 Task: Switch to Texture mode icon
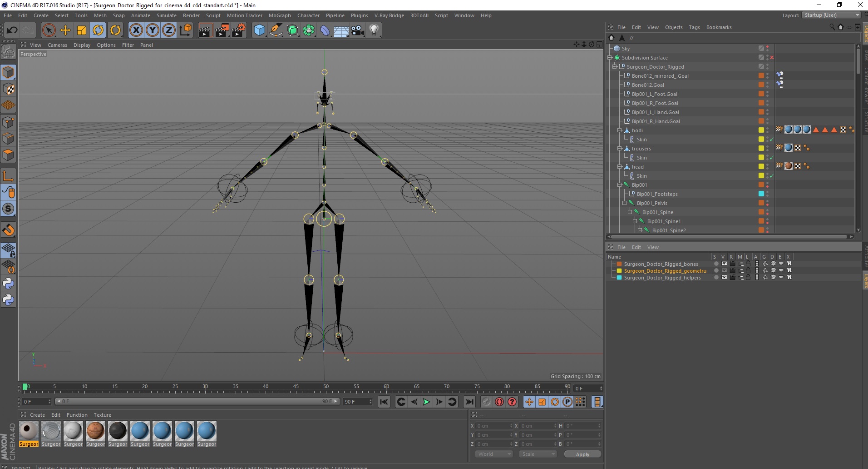(x=8, y=89)
